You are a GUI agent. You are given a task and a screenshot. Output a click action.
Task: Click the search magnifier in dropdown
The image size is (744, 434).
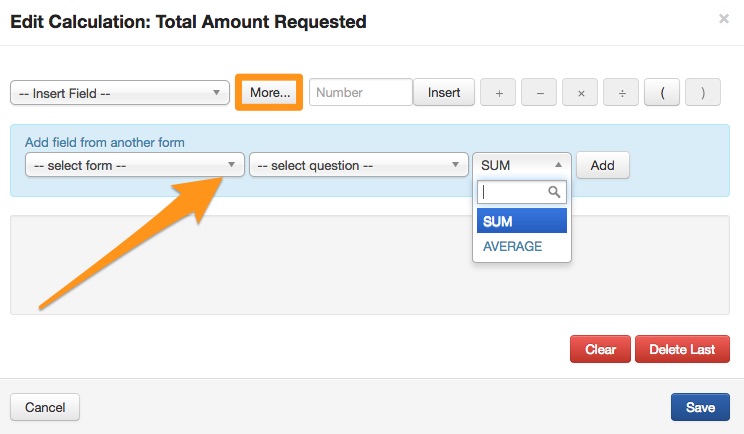(x=553, y=192)
